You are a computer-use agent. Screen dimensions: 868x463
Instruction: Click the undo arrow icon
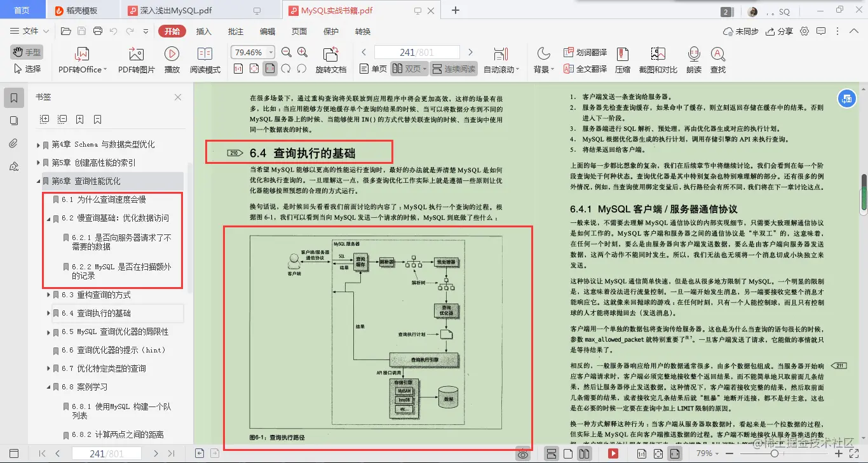click(x=114, y=31)
